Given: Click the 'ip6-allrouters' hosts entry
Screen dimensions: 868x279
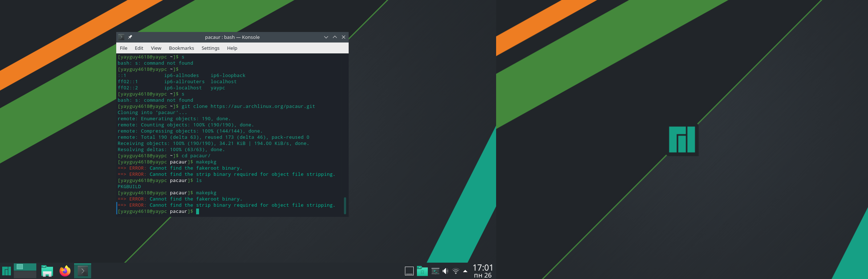Looking at the screenshot, I should pyautogui.click(x=184, y=82).
